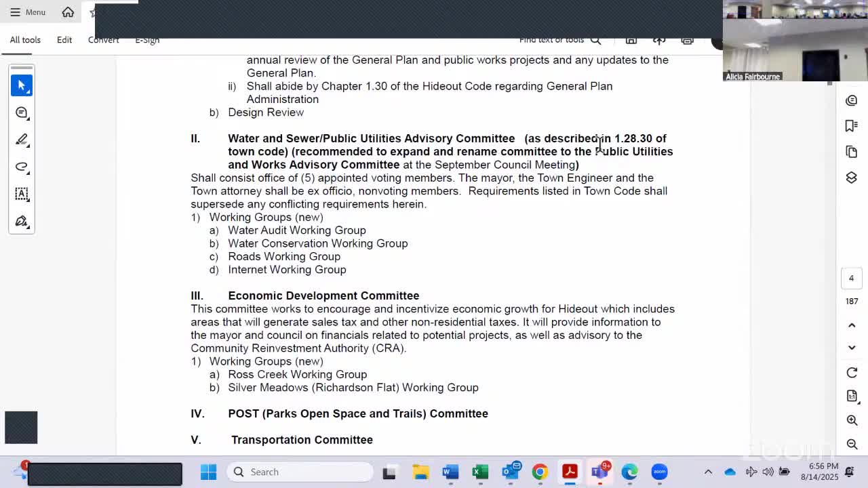
Task: Click the vertical scrollbar thumb
Action: pos(829,83)
